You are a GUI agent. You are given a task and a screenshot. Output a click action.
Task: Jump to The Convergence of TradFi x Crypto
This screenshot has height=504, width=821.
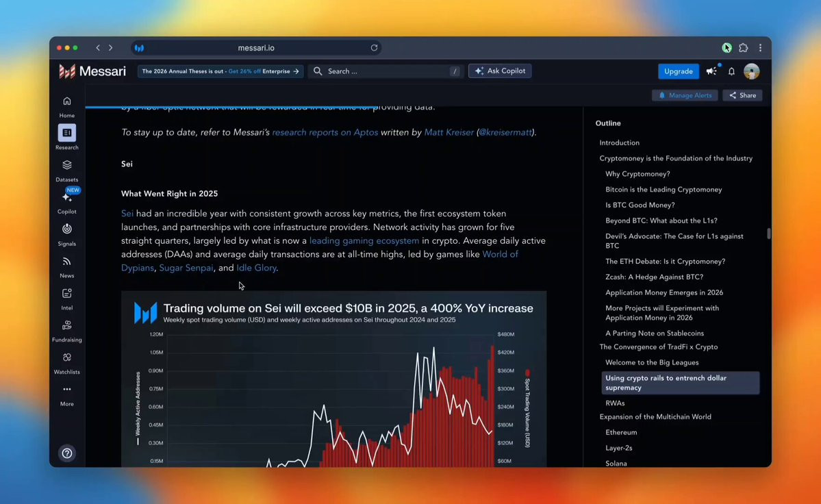pos(658,347)
